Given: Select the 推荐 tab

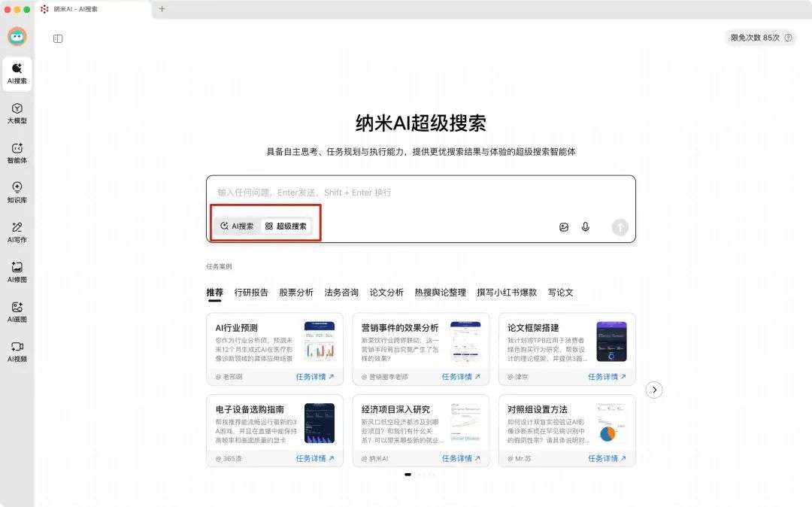Looking at the screenshot, I should point(214,293).
